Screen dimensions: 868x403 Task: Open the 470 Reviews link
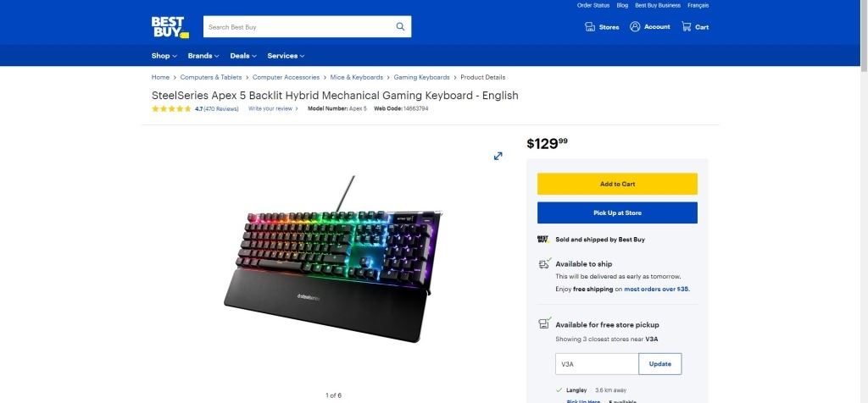pos(221,109)
